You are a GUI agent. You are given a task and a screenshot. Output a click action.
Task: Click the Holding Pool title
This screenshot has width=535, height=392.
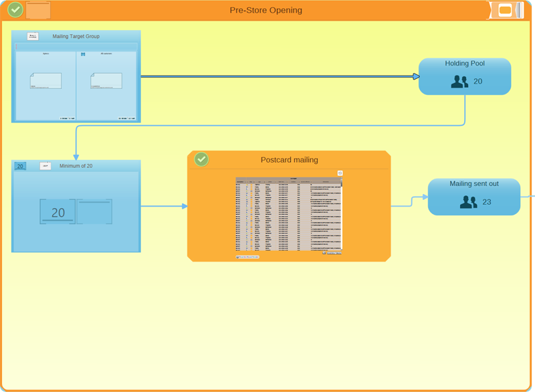coord(464,64)
